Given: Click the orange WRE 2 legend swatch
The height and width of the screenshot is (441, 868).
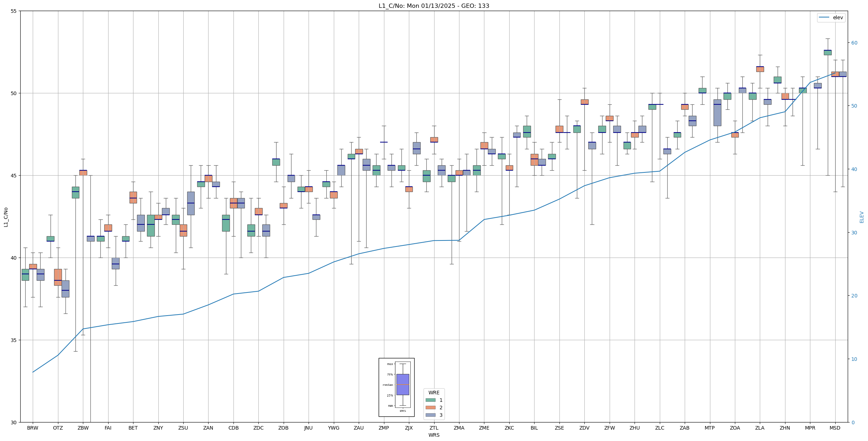Looking at the screenshot, I should pyautogui.click(x=430, y=408).
